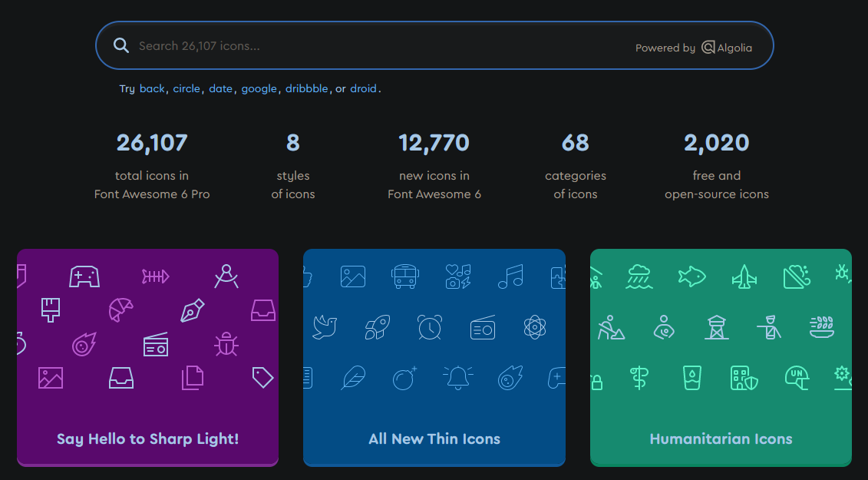The image size is (868, 480).
Task: Click the fish icon in Humanitarian card
Action: click(x=691, y=276)
